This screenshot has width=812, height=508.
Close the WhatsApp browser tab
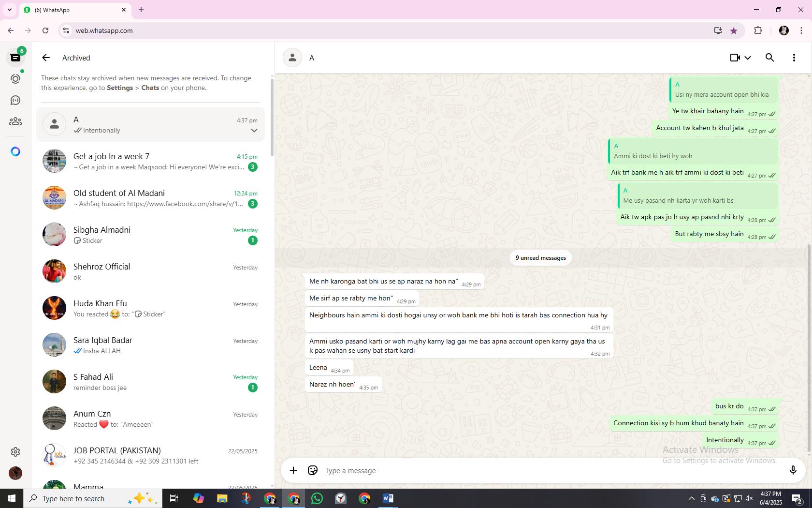tap(124, 10)
